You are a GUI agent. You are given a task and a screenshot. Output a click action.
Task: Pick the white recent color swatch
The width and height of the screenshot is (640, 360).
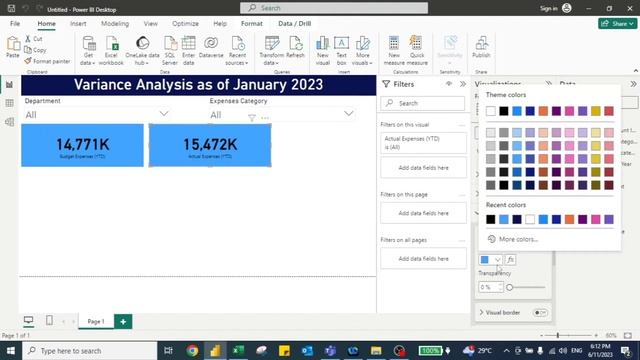click(530, 220)
